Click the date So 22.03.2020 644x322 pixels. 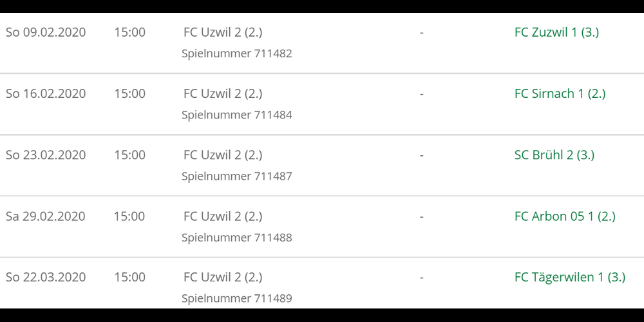click(x=46, y=278)
